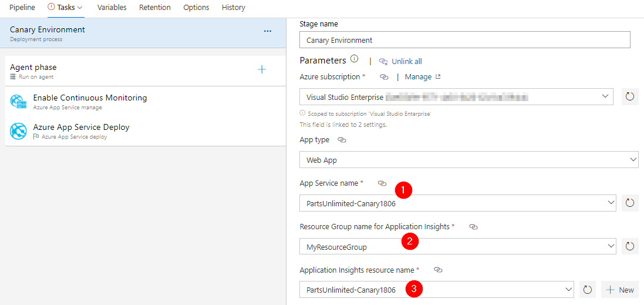The image size is (644, 305).
Task: Open the App Service name dropdown
Action: tap(458, 203)
